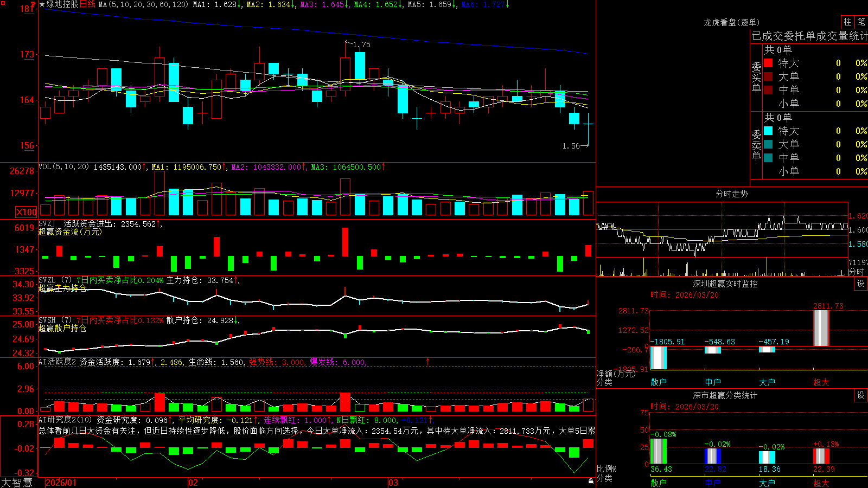Click the 1.75 high price marker on the K-line chart
This screenshot has width=868, height=488.
(x=361, y=44)
